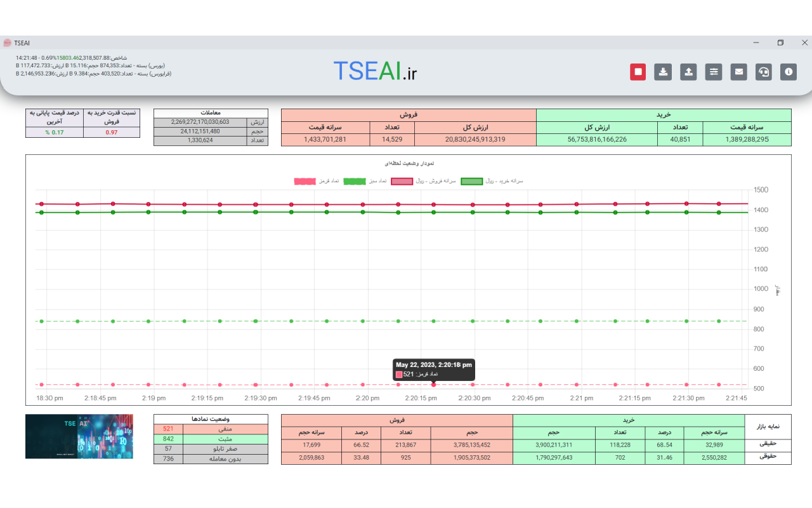The image size is (812, 508).
Task: Click the 2:20 pm x-axis label
Action: click(x=367, y=398)
